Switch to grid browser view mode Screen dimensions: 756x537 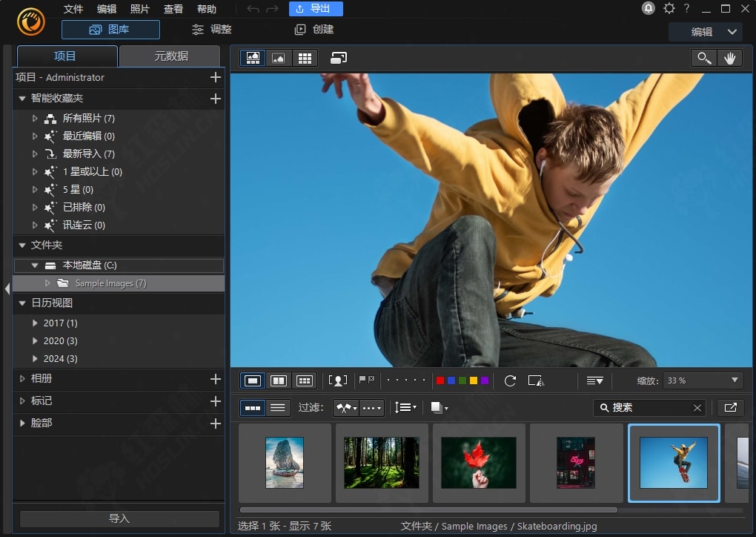coord(304,58)
